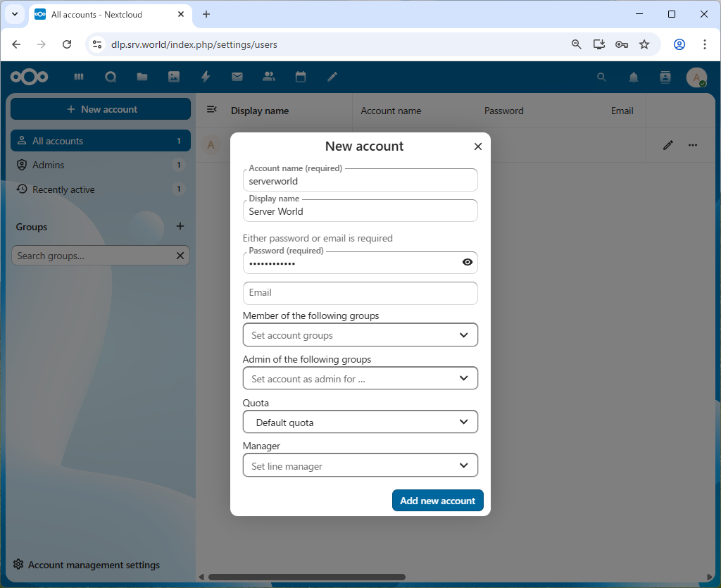Open the saved passwords key icon
Image resolution: width=721 pixels, height=588 pixels.
[x=622, y=44]
